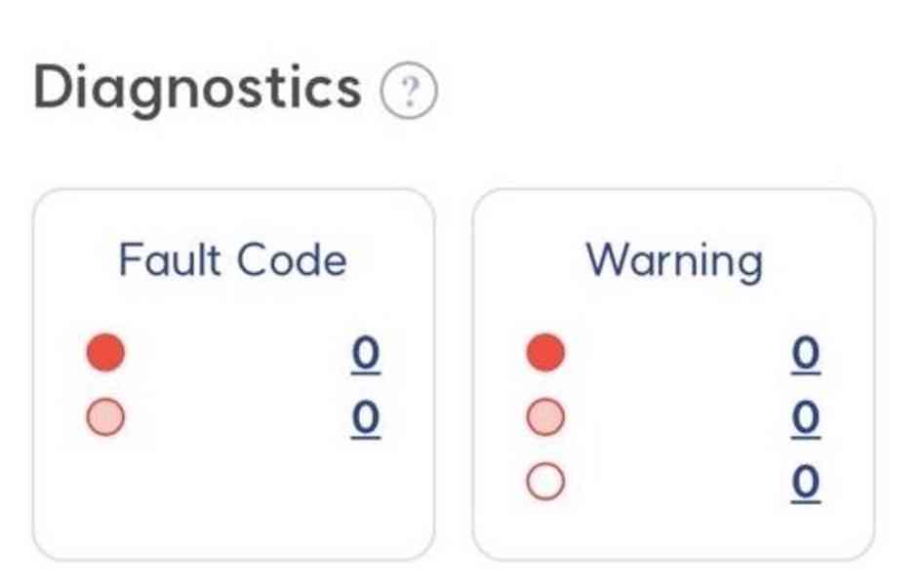Select the solid red Warning indicator
The height and width of the screenshot is (585, 924).
545,352
